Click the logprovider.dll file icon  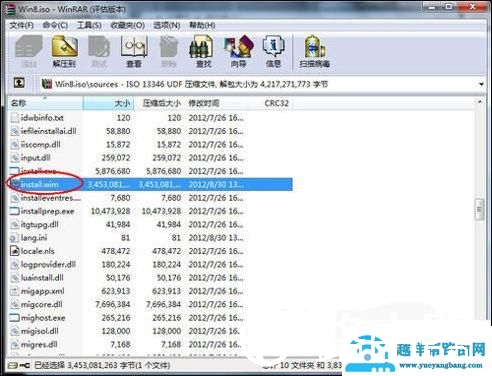14,264
